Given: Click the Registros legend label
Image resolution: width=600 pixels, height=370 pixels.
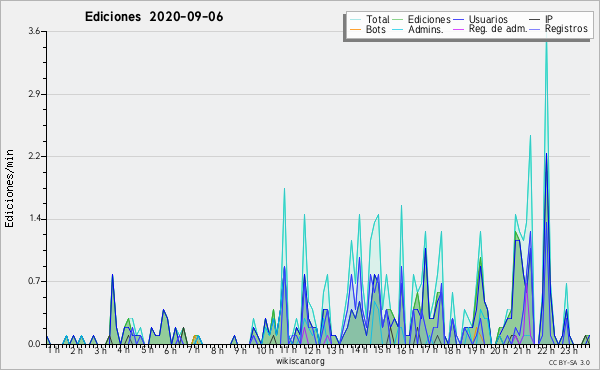Looking at the screenshot, I should pyautogui.click(x=566, y=29).
